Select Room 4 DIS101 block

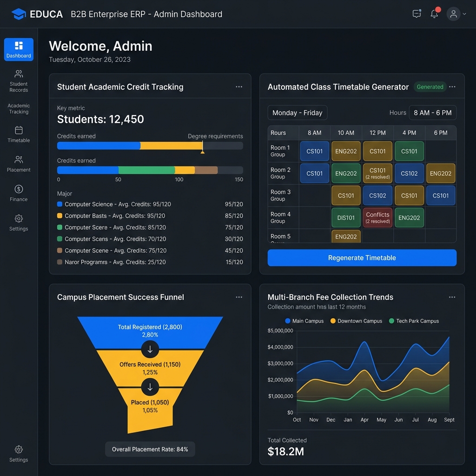coord(346,218)
